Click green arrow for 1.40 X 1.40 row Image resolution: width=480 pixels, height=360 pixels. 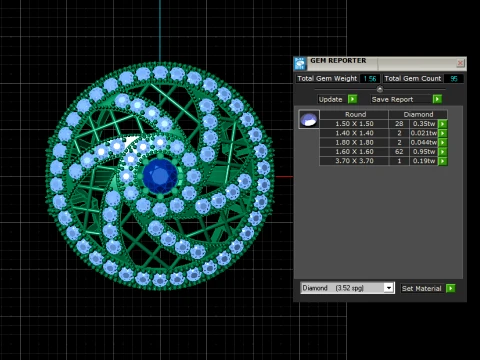click(443, 133)
